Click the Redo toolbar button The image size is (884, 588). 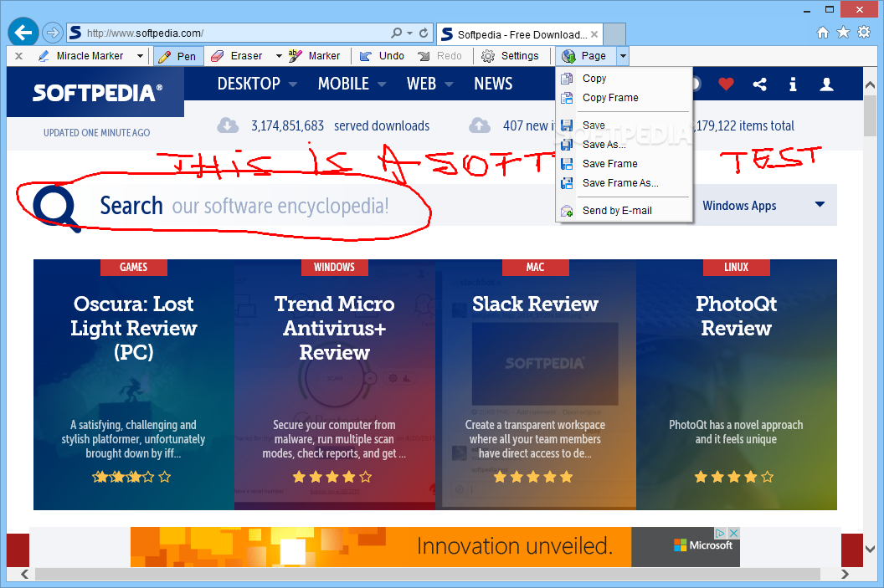coord(439,56)
